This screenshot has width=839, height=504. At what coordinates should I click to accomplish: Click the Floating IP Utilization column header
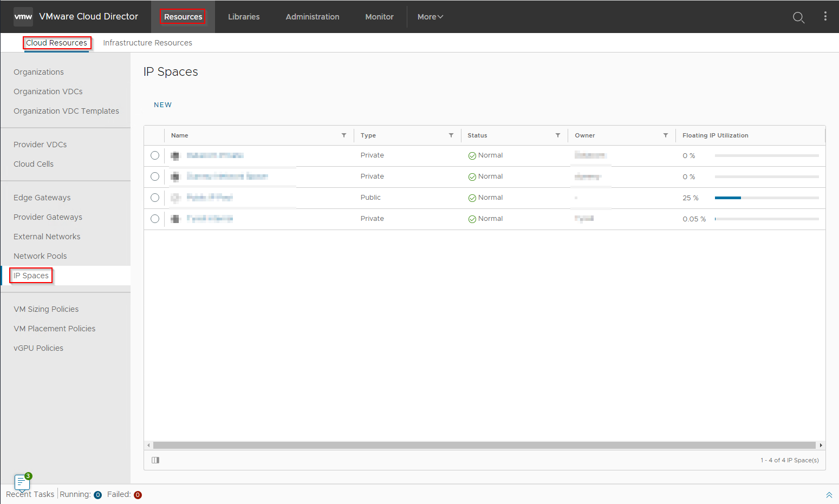(x=715, y=135)
